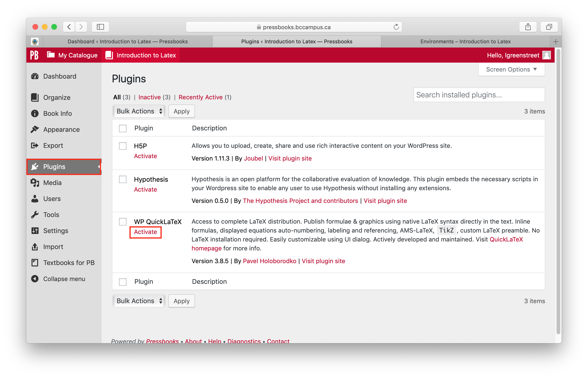This screenshot has width=588, height=378.
Task: Check the select-all checkbox in table footer
Action: click(123, 282)
